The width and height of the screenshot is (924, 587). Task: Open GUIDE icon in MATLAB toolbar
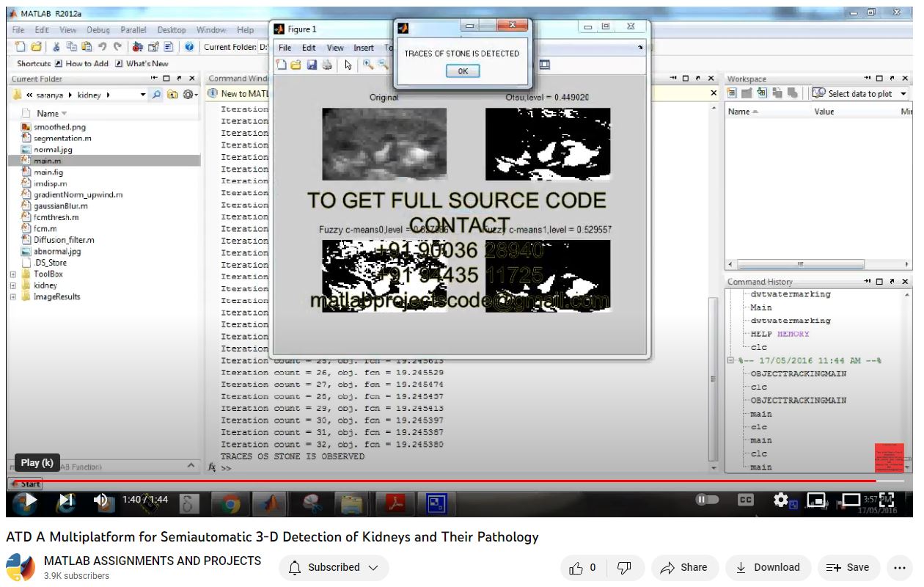[153, 47]
